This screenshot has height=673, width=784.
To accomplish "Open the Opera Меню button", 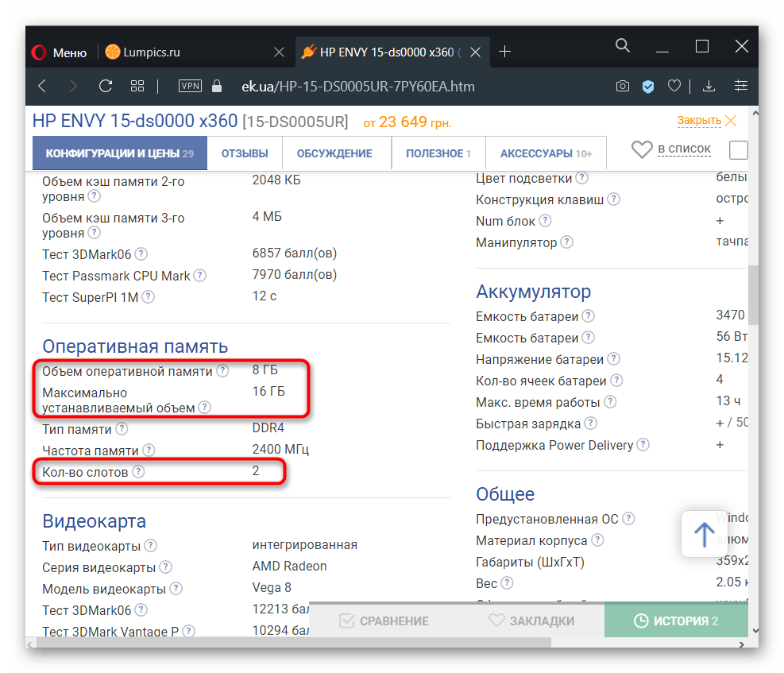I will [60, 52].
